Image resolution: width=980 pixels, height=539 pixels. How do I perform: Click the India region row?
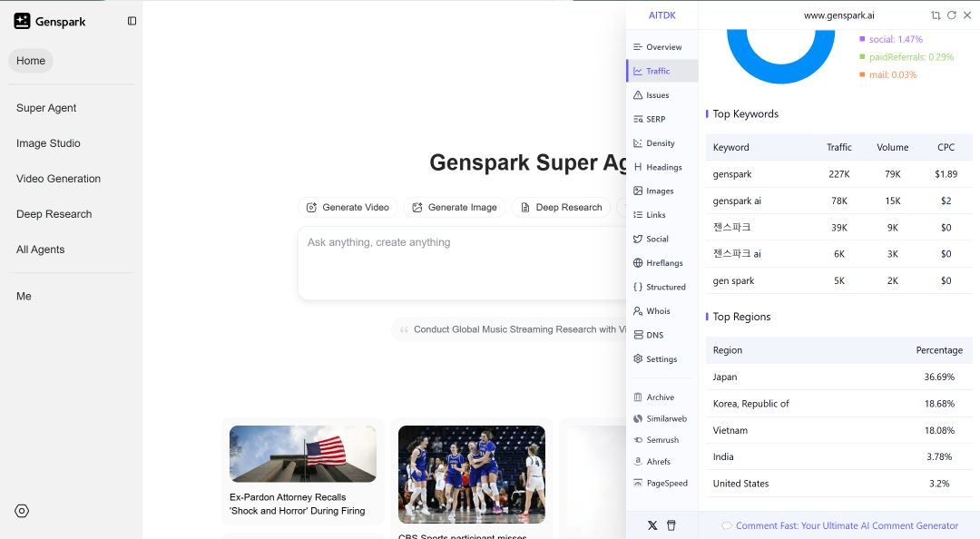tap(838, 456)
